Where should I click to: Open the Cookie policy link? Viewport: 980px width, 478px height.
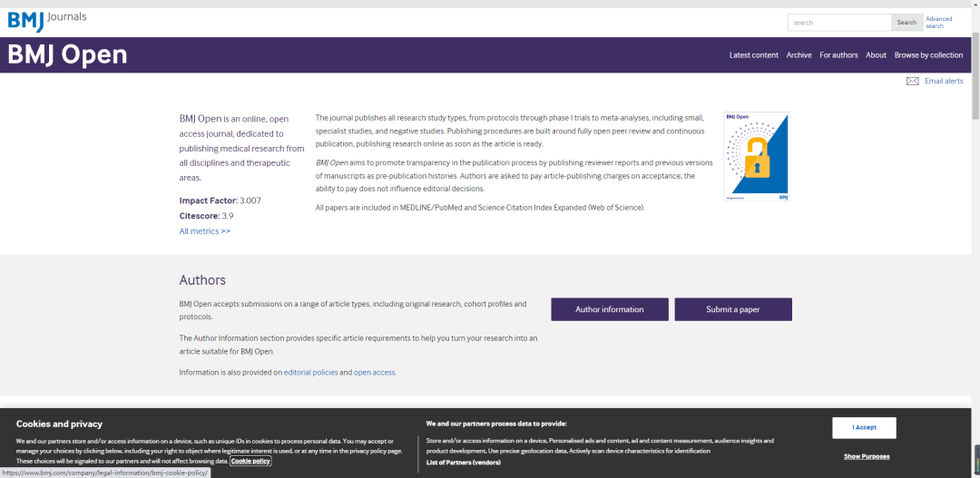tap(250, 461)
